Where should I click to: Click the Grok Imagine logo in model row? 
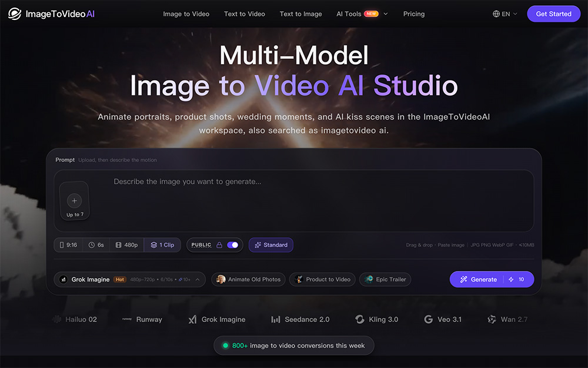click(x=192, y=320)
